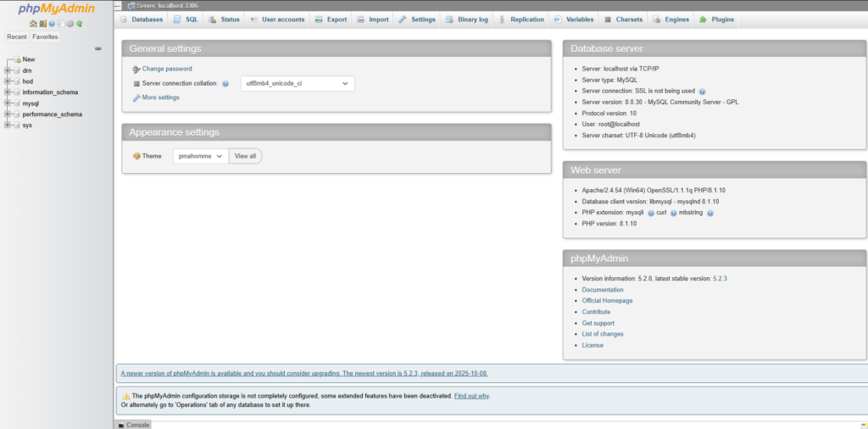
Task: Go to the Import tab
Action: coord(373,19)
